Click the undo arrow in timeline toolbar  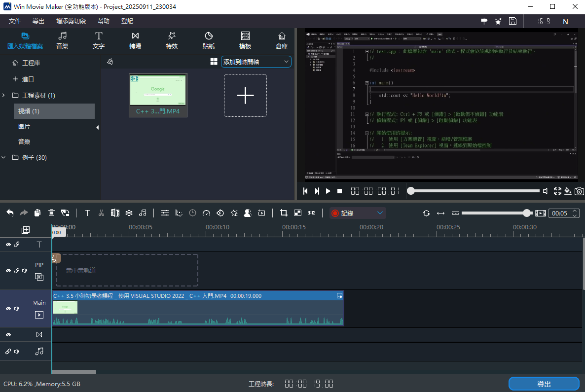[10, 213]
